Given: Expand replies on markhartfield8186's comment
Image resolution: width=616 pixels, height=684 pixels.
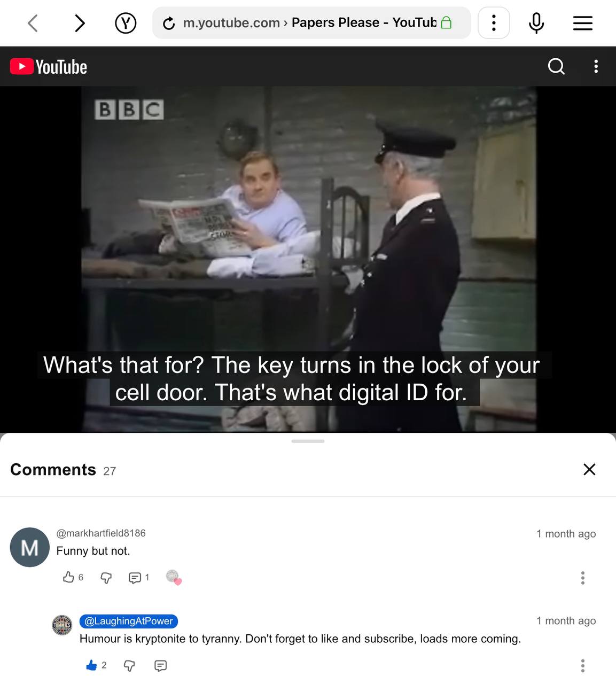Looking at the screenshot, I should tap(138, 578).
